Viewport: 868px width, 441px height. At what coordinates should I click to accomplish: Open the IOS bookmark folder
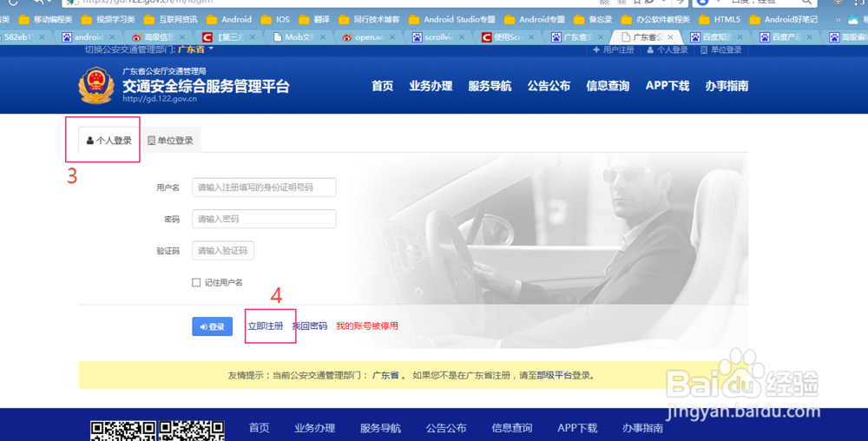(275, 19)
